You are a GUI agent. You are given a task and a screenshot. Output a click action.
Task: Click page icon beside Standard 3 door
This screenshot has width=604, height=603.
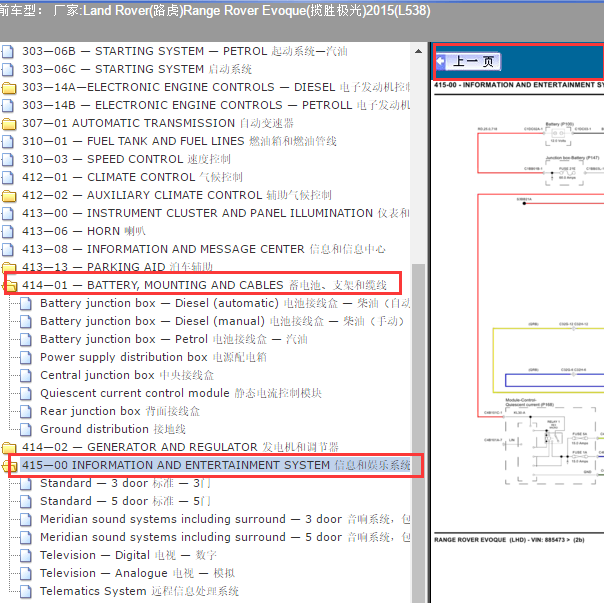(26, 484)
